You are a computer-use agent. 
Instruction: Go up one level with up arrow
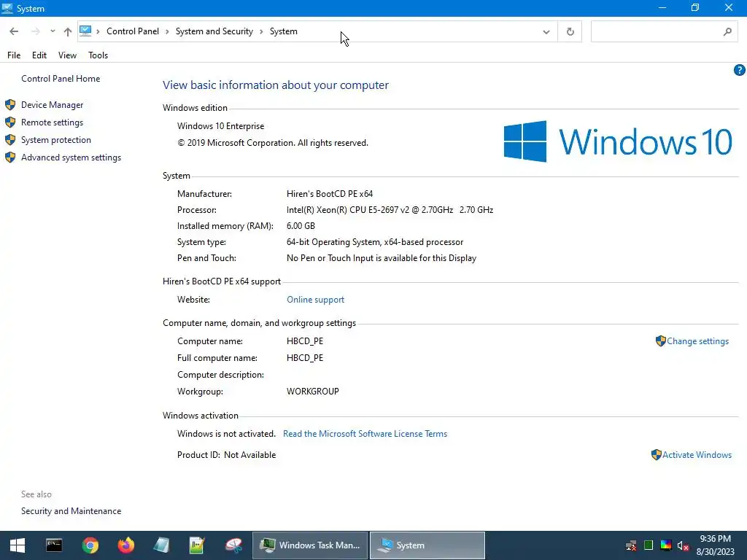pos(68,31)
